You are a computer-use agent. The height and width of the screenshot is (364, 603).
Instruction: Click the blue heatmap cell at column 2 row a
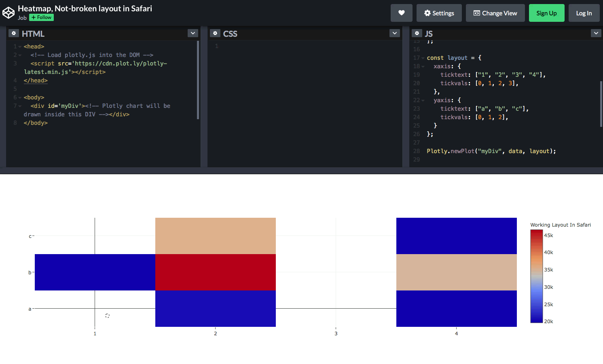[x=216, y=309]
